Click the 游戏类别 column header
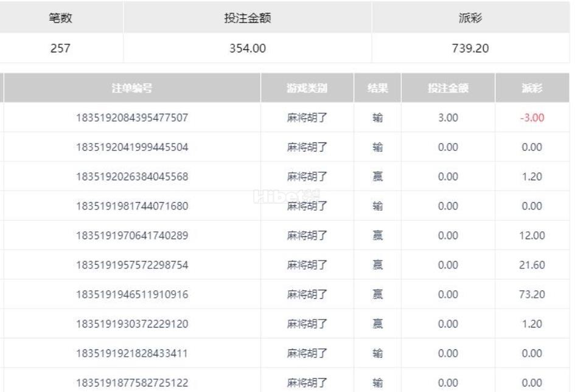 307,88
